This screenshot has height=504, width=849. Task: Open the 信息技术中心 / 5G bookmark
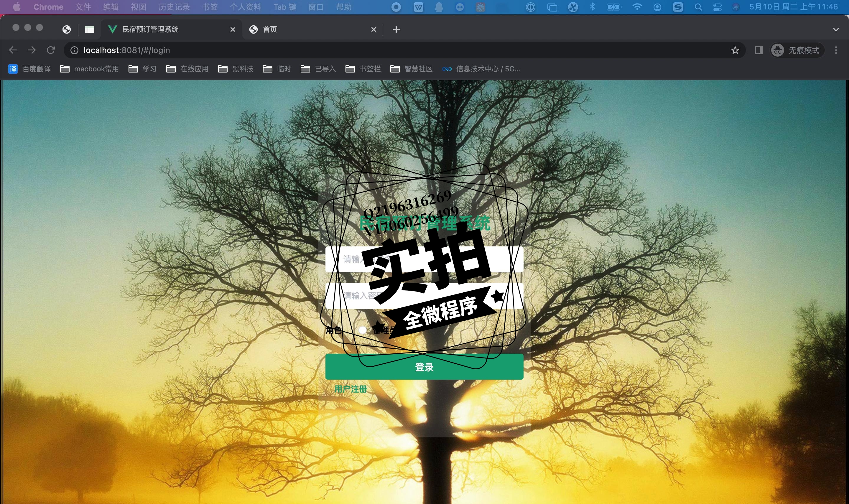pyautogui.click(x=481, y=69)
